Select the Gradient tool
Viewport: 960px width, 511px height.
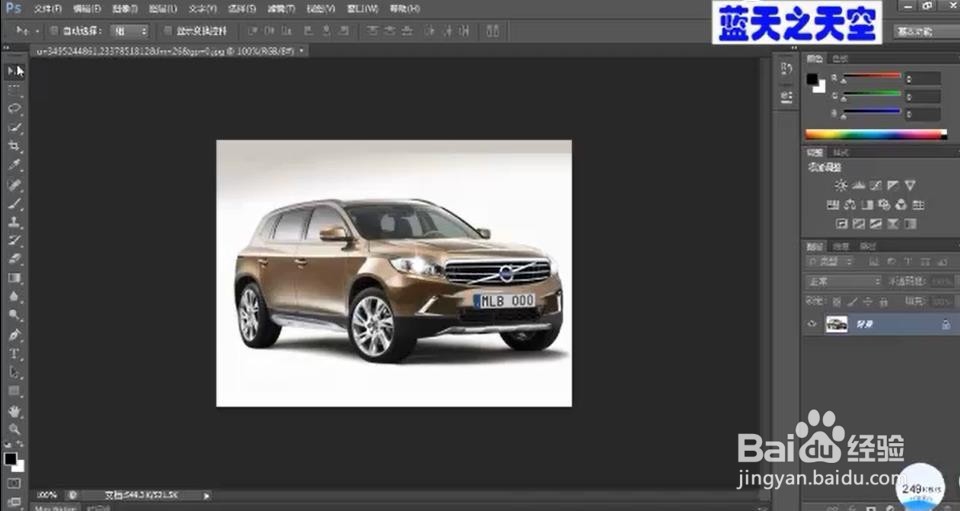15,278
